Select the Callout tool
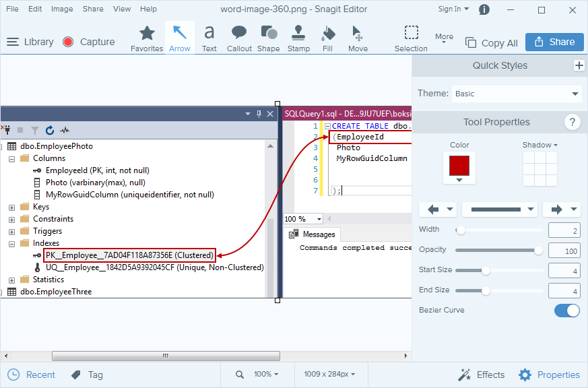 (x=239, y=38)
